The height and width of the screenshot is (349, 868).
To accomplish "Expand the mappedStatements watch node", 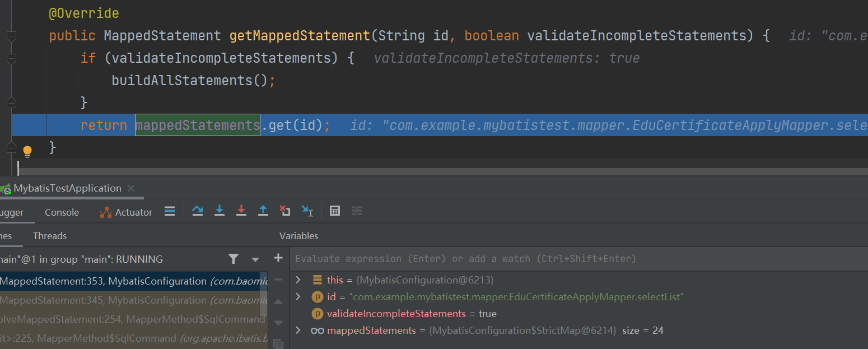I will [298, 331].
